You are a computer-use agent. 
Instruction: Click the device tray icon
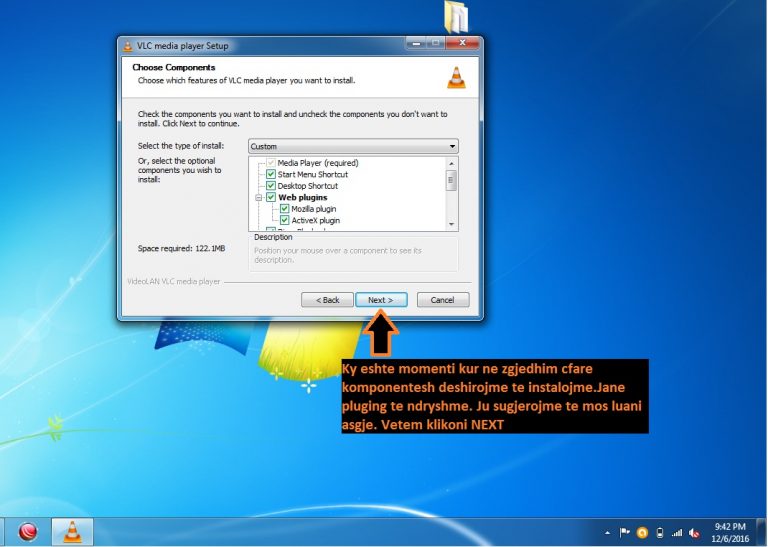pyautogui.click(x=660, y=532)
